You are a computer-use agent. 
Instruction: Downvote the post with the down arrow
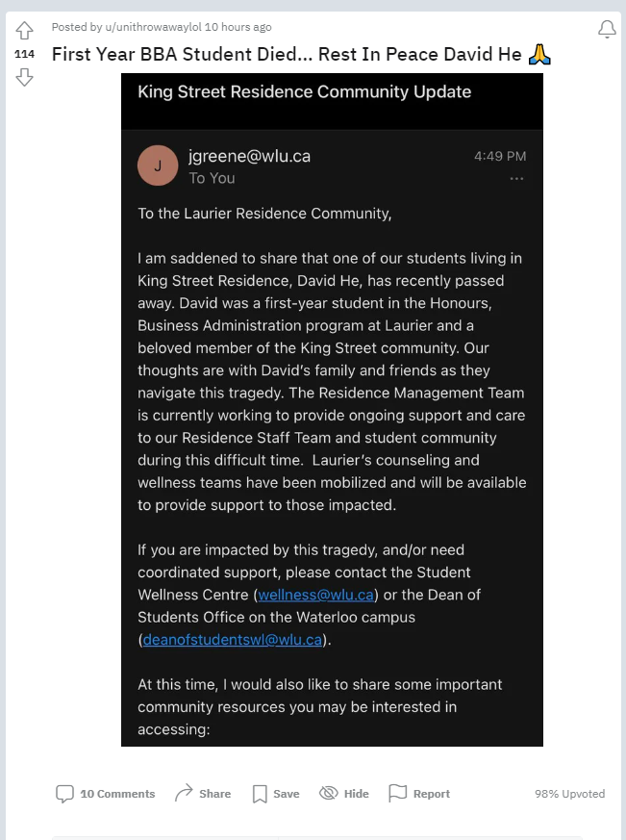(24, 77)
